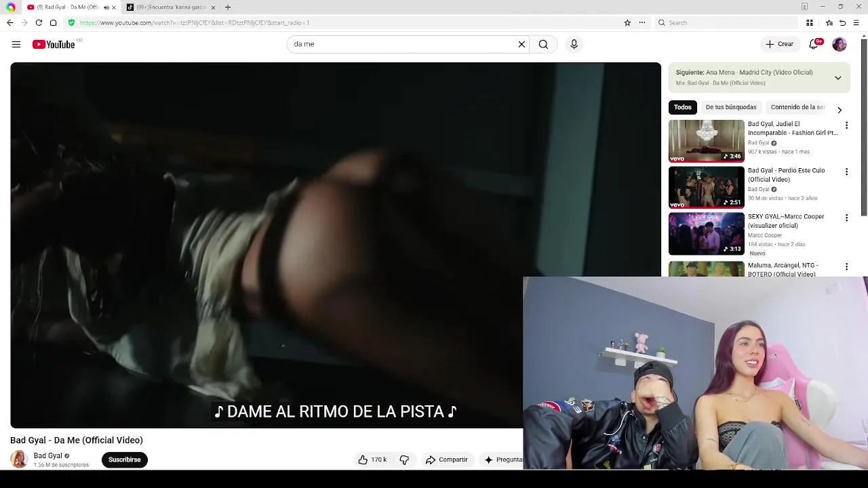Run the search with the magnifier button

coord(543,44)
